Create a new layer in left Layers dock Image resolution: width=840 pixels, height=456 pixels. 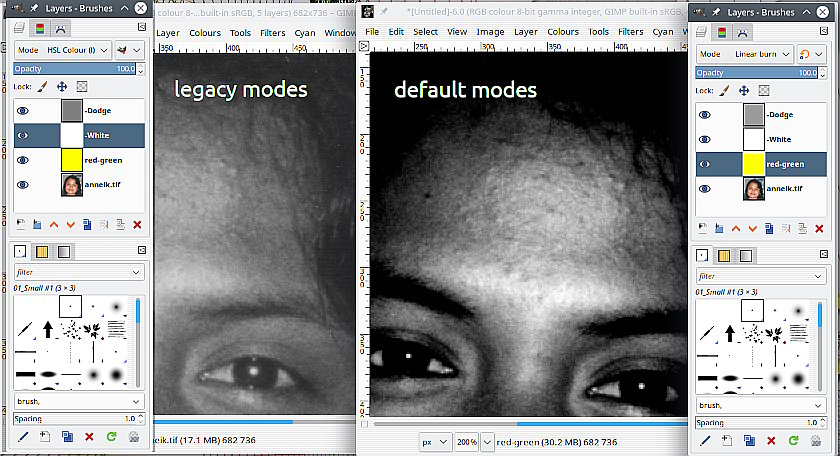click(x=20, y=225)
